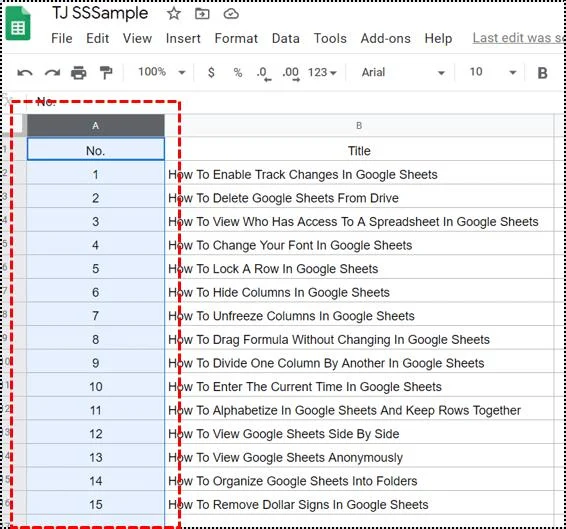566x529 pixels.
Task: Click the Undo arrow icon
Action: [25, 73]
